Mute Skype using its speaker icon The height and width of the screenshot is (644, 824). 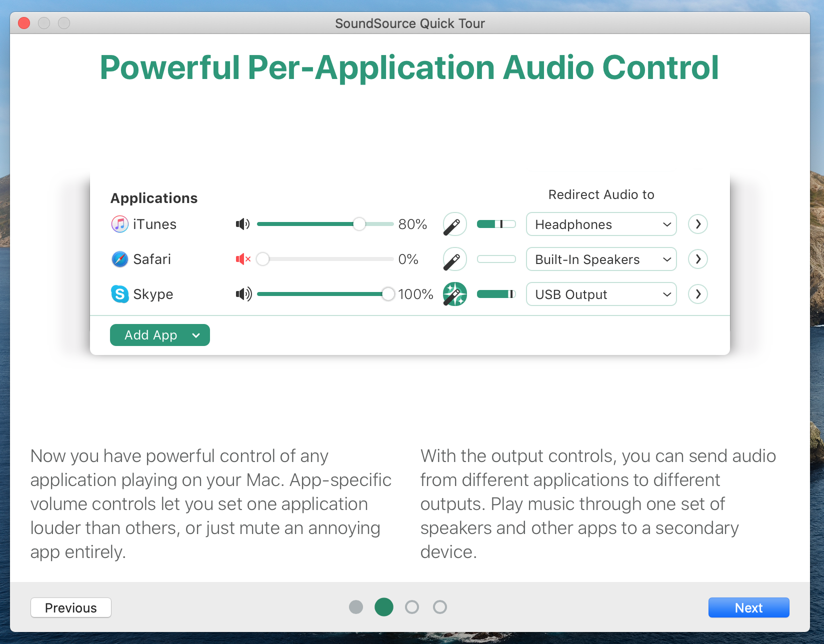[244, 294]
